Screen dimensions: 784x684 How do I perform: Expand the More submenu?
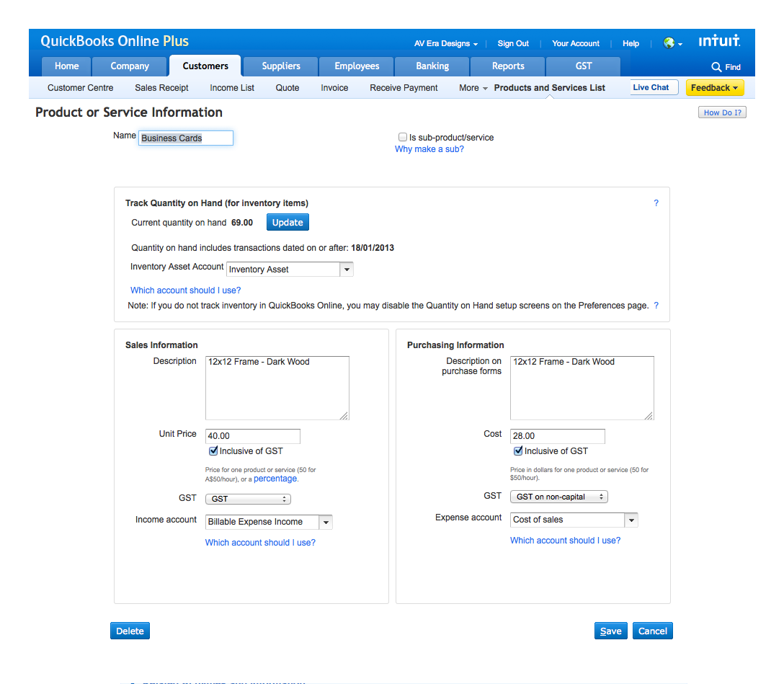473,88
